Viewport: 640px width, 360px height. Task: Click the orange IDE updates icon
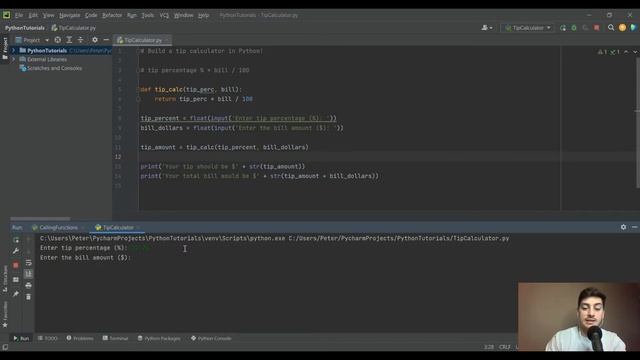click(x=622, y=28)
